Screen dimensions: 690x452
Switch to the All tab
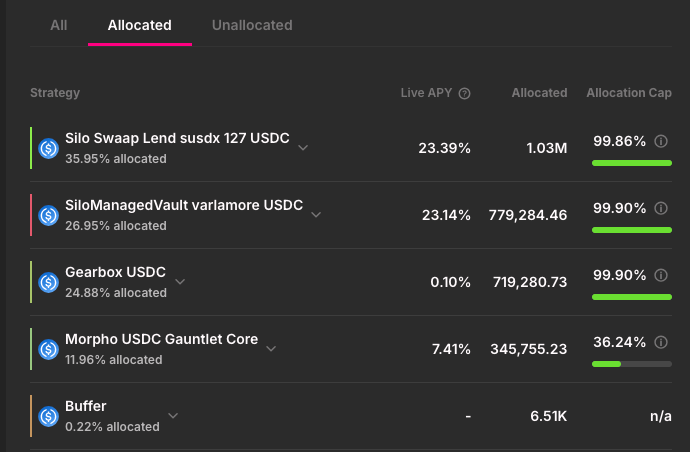point(59,25)
